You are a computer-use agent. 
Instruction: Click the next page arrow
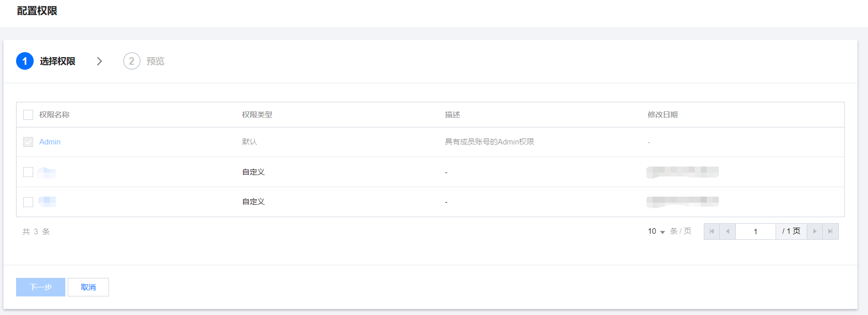815,231
